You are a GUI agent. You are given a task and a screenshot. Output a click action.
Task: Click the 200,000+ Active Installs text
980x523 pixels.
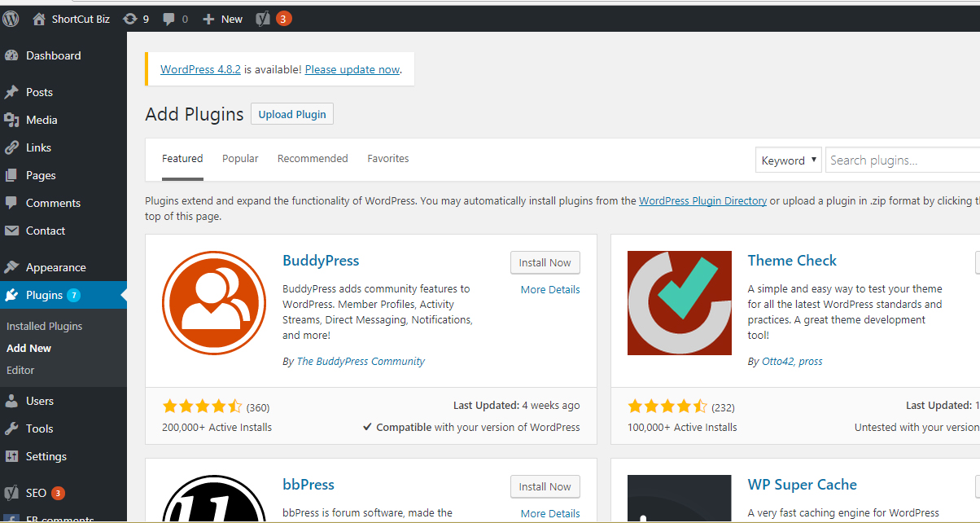tap(217, 427)
